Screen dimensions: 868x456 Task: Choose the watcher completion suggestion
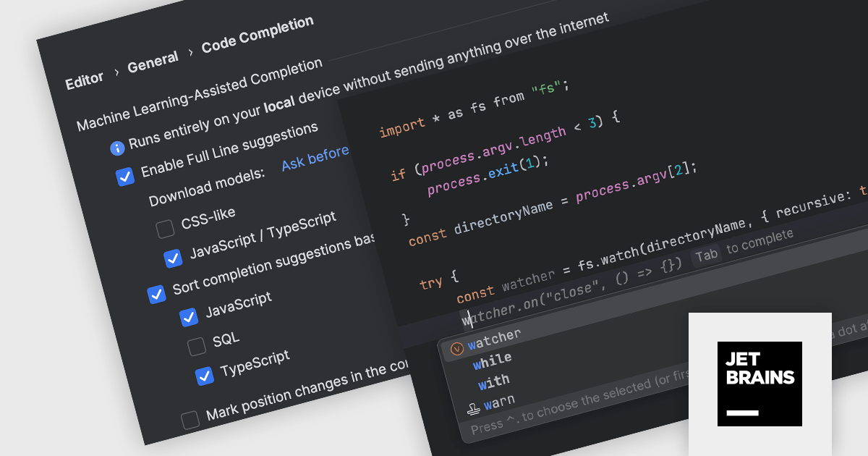point(495,338)
